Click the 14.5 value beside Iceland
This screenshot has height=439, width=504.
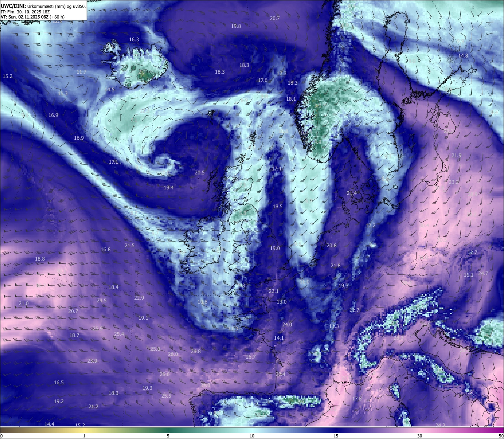click(109, 89)
